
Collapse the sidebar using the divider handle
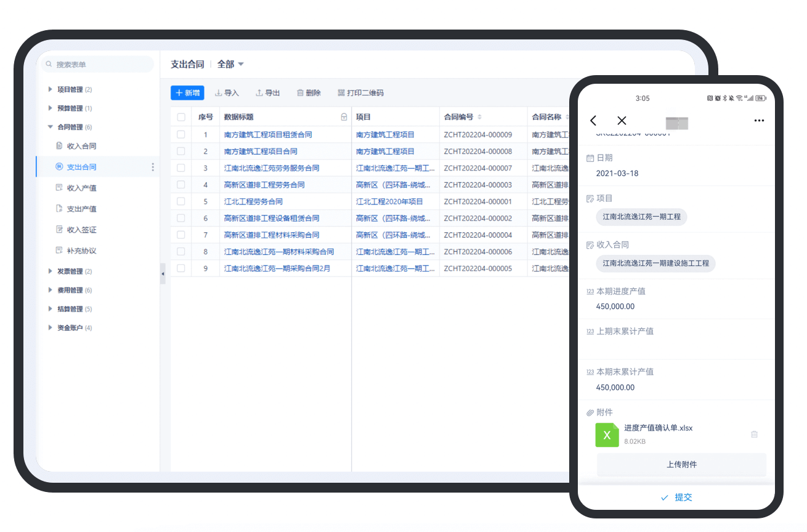(x=163, y=273)
